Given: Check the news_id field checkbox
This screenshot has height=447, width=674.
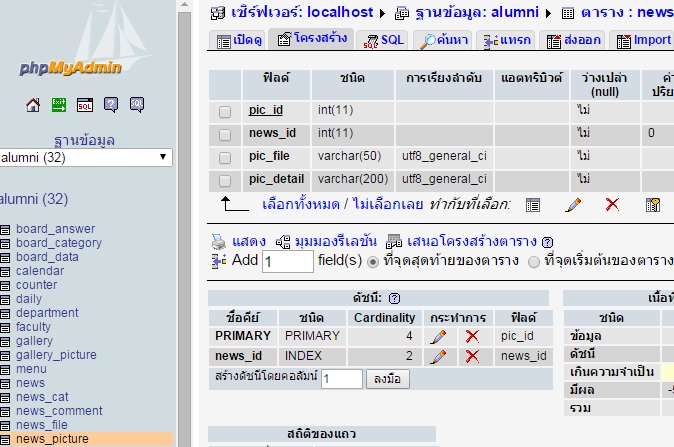Looking at the screenshot, I should tap(225, 135).
